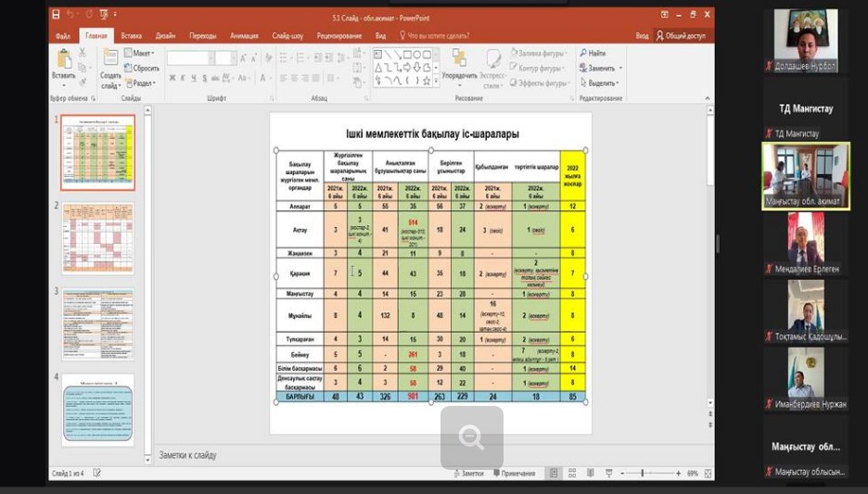Open the Макет layout dropdown
Image resolution: width=868 pixels, height=494 pixels.
(x=139, y=53)
